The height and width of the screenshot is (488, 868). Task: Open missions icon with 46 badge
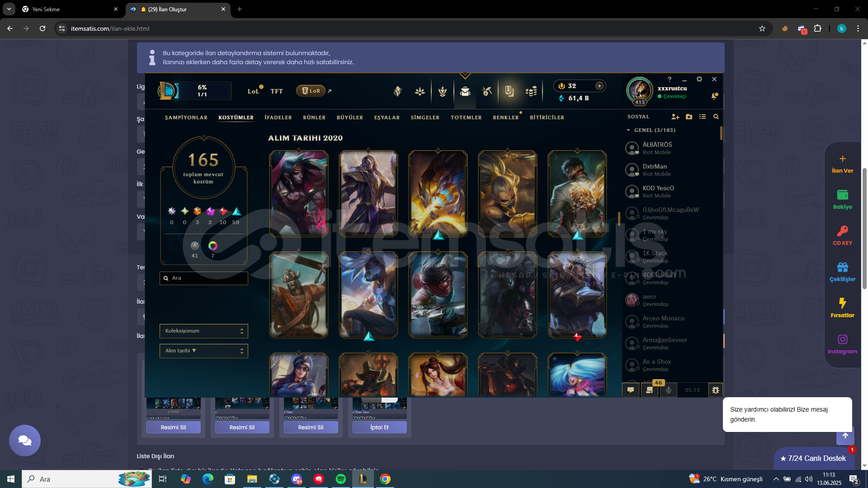(650, 390)
